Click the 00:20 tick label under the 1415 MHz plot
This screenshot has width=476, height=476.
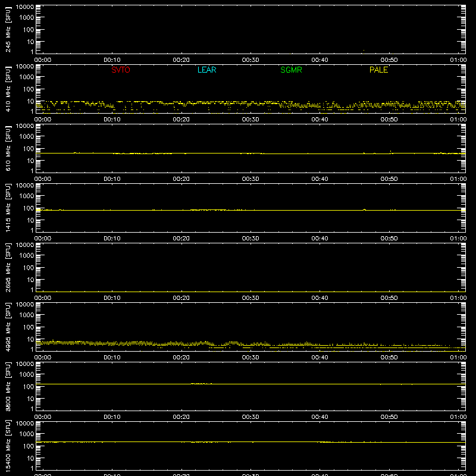point(181,239)
